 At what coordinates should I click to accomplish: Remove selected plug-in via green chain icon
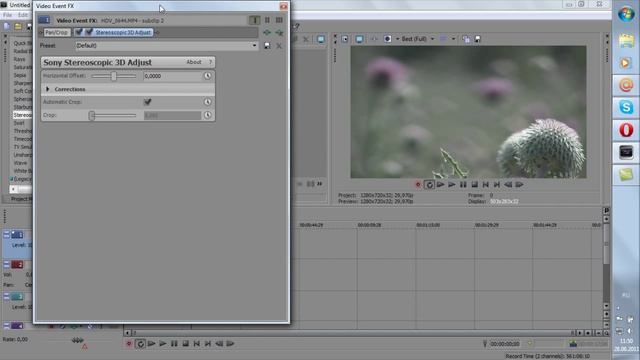coord(279,32)
